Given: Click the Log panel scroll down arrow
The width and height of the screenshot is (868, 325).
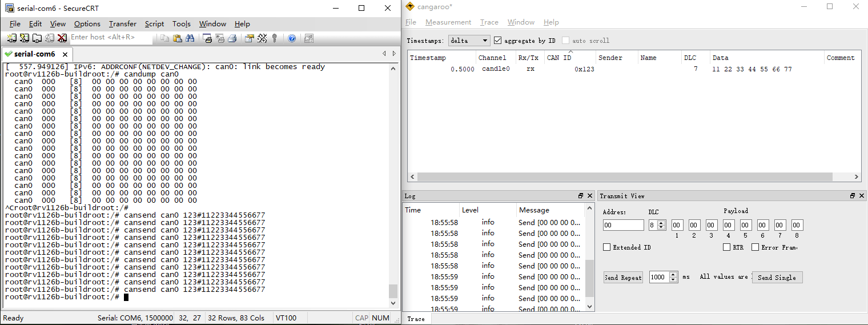Looking at the screenshot, I should pos(590,307).
